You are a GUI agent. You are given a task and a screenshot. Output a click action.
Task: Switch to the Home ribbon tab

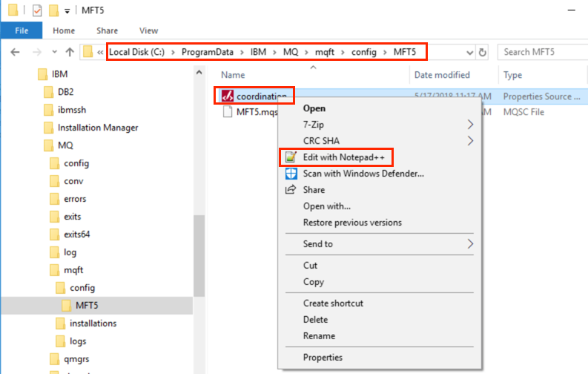tap(64, 30)
